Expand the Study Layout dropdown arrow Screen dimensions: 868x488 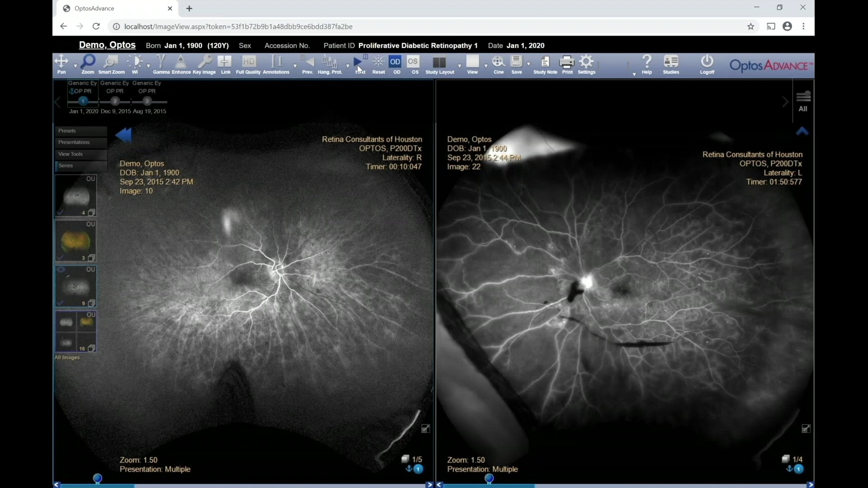pos(459,66)
